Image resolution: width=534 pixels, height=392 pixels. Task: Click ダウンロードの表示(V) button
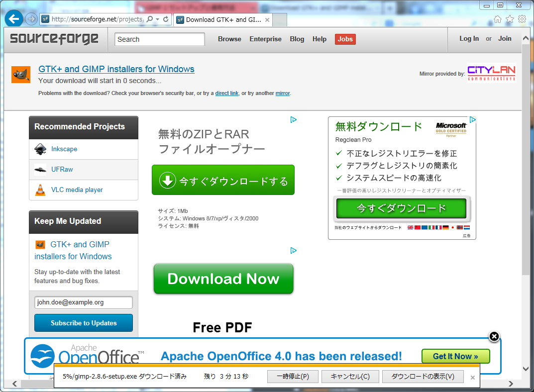pyautogui.click(x=423, y=377)
